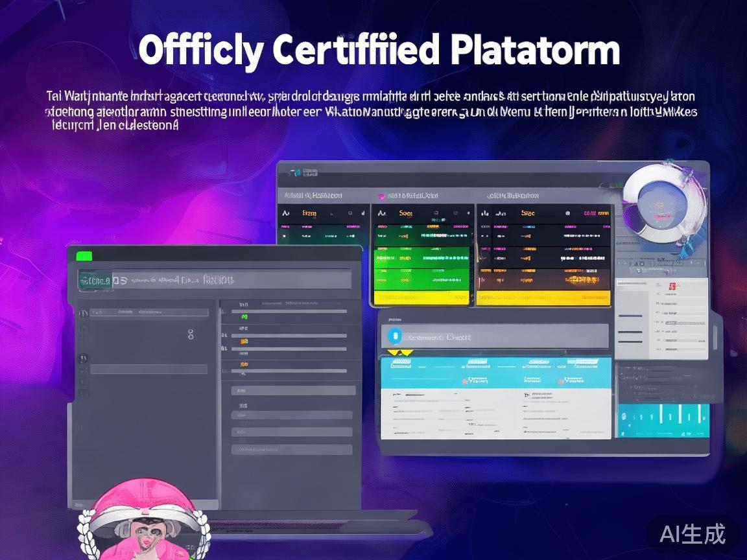Click the green status indicator in right list
The image size is (747, 560).
[x=244, y=317]
